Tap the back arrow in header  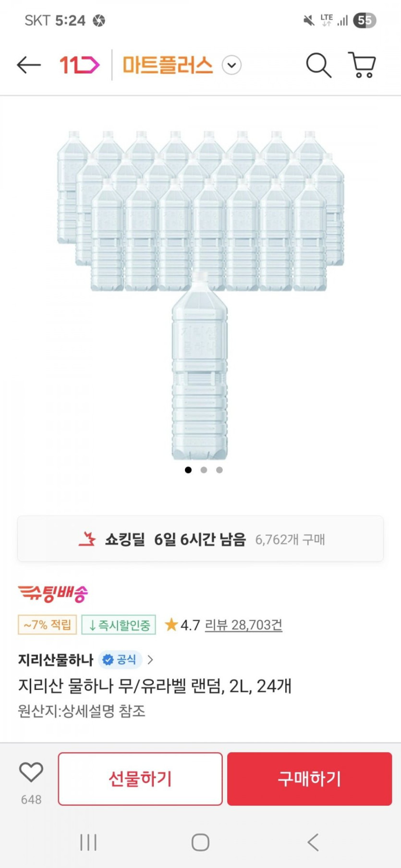[28, 65]
